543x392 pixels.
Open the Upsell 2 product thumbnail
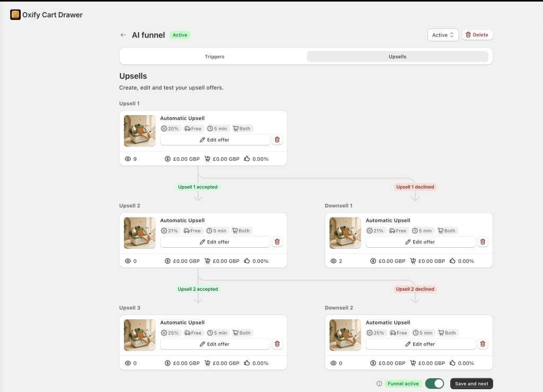coord(139,233)
